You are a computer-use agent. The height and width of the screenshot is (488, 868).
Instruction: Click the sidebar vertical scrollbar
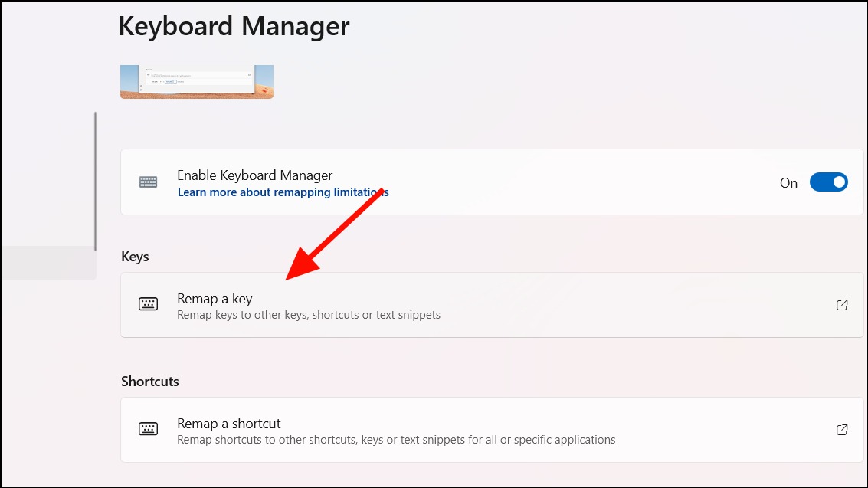(x=95, y=182)
